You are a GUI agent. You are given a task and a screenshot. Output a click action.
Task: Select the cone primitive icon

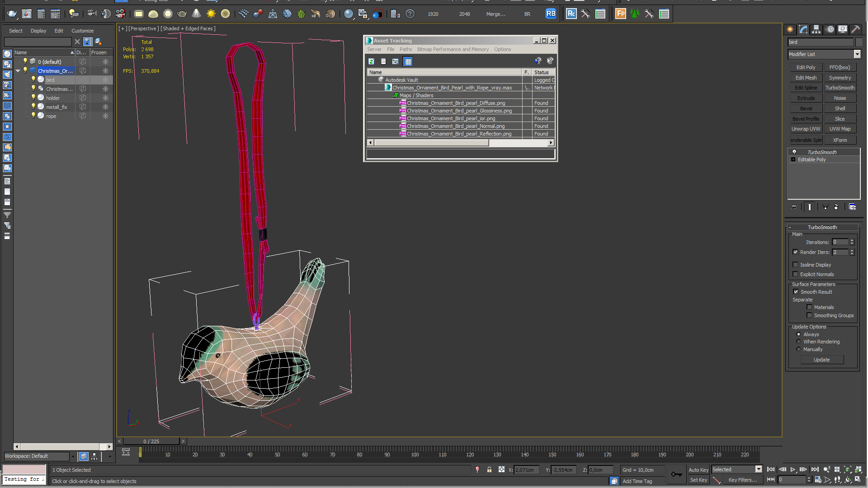tap(196, 14)
